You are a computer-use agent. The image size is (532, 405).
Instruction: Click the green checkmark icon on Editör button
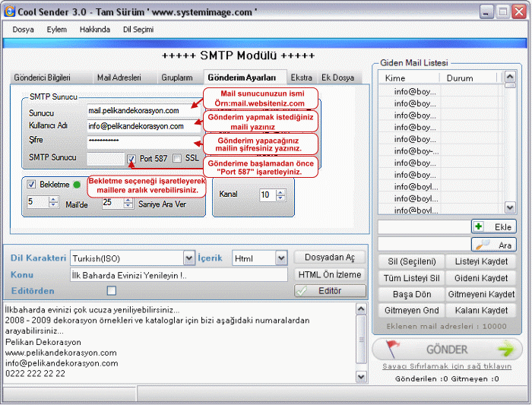click(301, 291)
